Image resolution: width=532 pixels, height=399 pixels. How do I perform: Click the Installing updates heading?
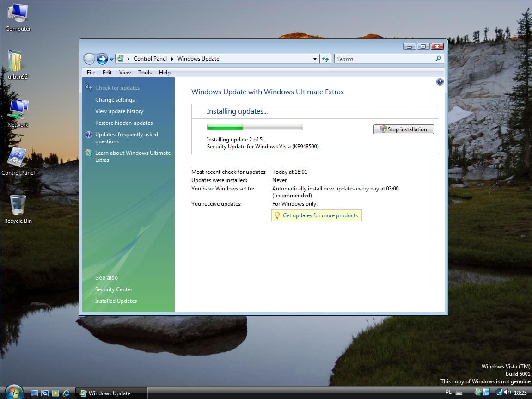coord(237,111)
